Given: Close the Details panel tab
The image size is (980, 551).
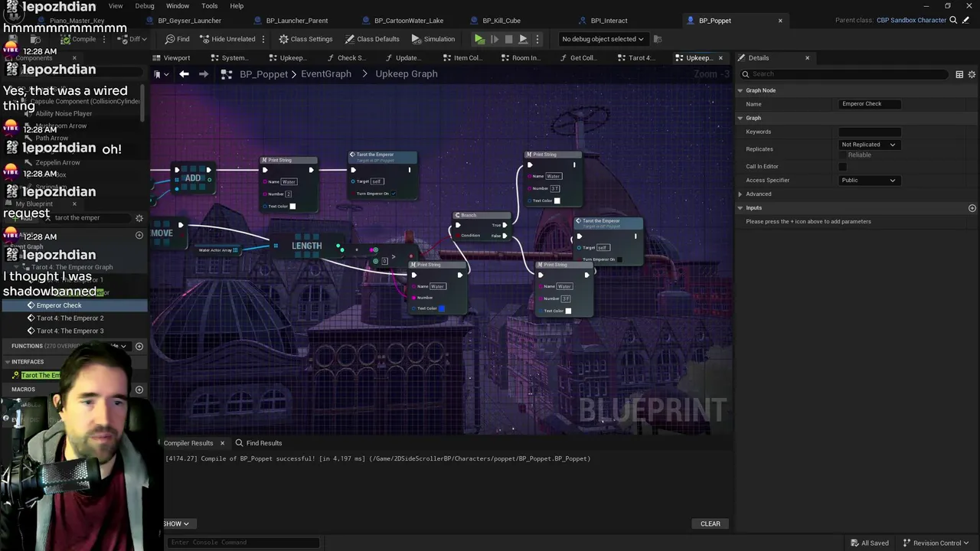Looking at the screenshot, I should coord(807,58).
